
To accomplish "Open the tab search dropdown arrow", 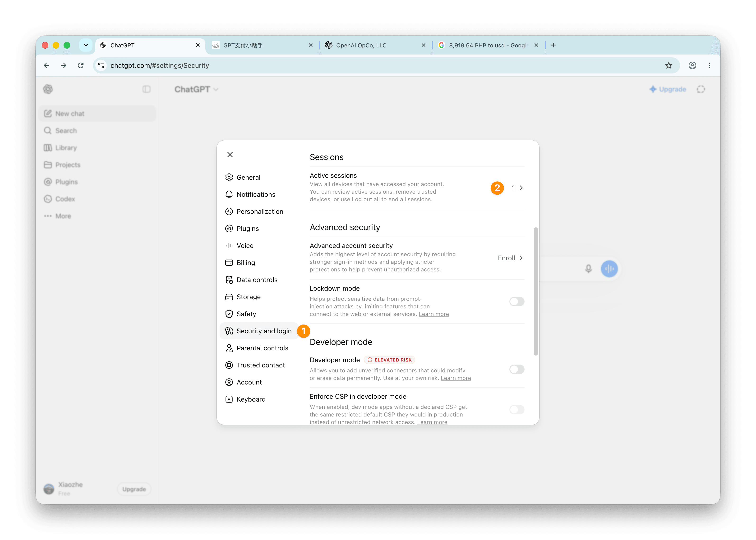I will click(86, 45).
